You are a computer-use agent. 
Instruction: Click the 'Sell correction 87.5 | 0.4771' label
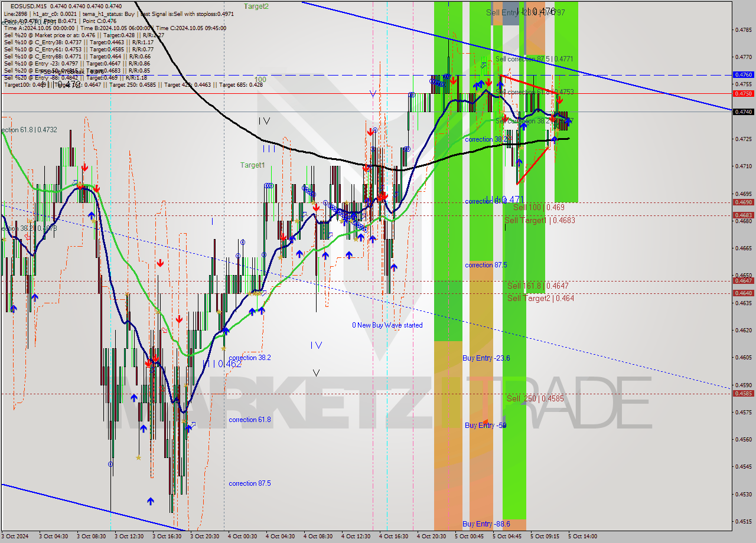pyautogui.click(x=534, y=59)
